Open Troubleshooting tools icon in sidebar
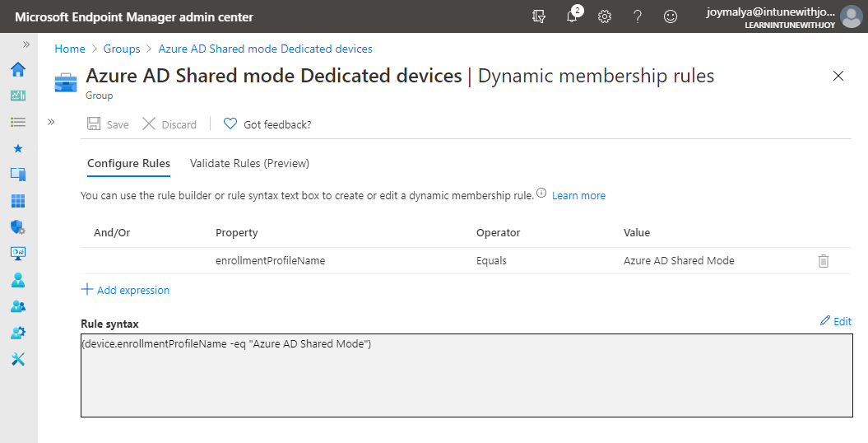Image resolution: width=868 pixels, height=443 pixels. (x=18, y=359)
